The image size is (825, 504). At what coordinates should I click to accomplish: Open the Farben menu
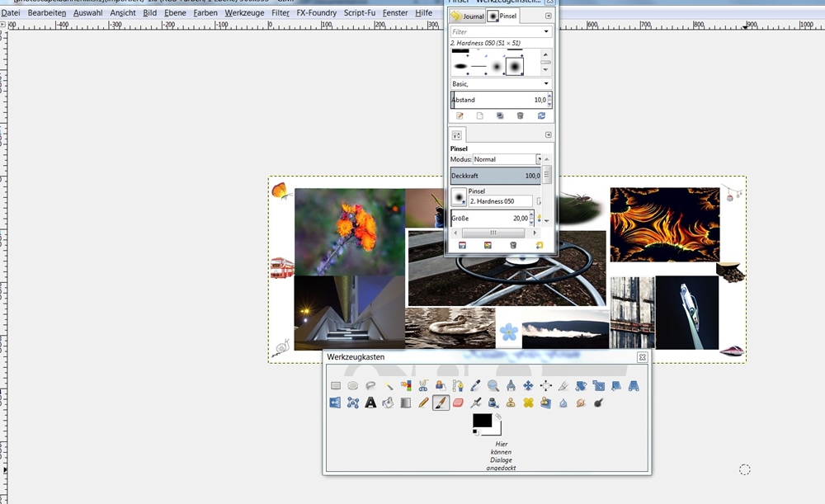coord(205,12)
